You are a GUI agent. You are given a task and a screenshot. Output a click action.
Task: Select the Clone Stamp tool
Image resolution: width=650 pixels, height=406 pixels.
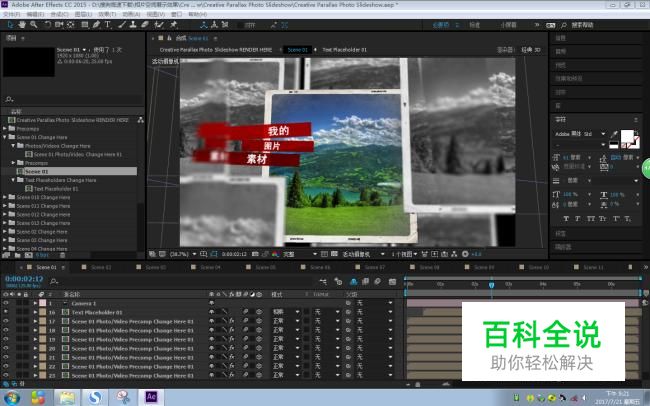[133, 25]
